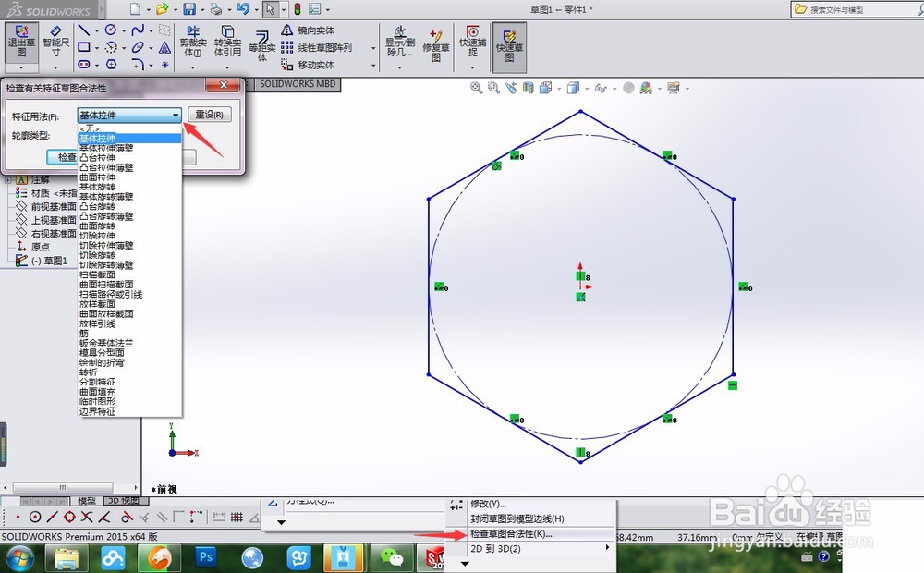The width and height of the screenshot is (924, 573).
Task: Open the Line tool dropdown arrow
Action: pyautogui.click(x=97, y=30)
